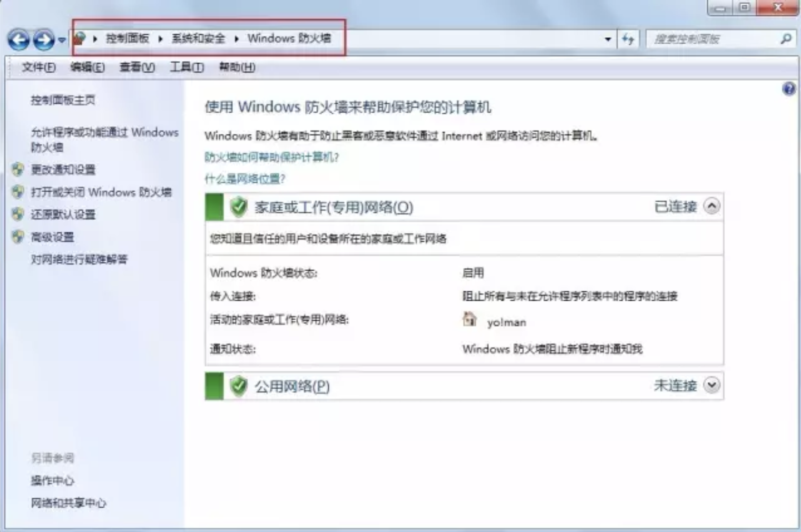The image size is (801, 532).
Task: Click the house icon beside yo!man
Action: click(x=469, y=319)
